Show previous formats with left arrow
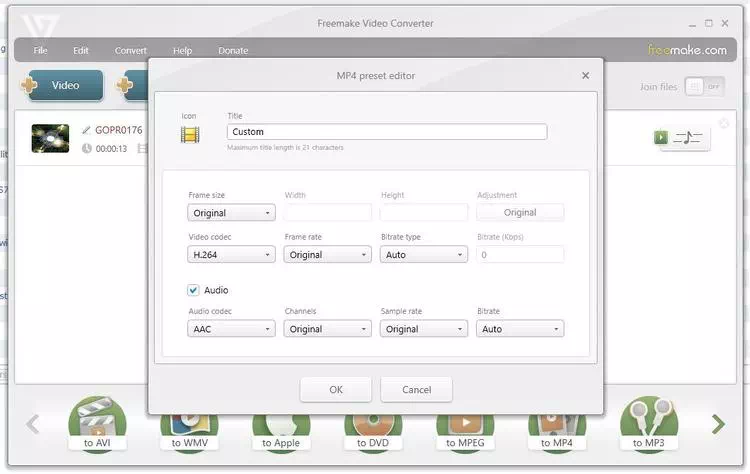750x474 pixels. click(33, 424)
